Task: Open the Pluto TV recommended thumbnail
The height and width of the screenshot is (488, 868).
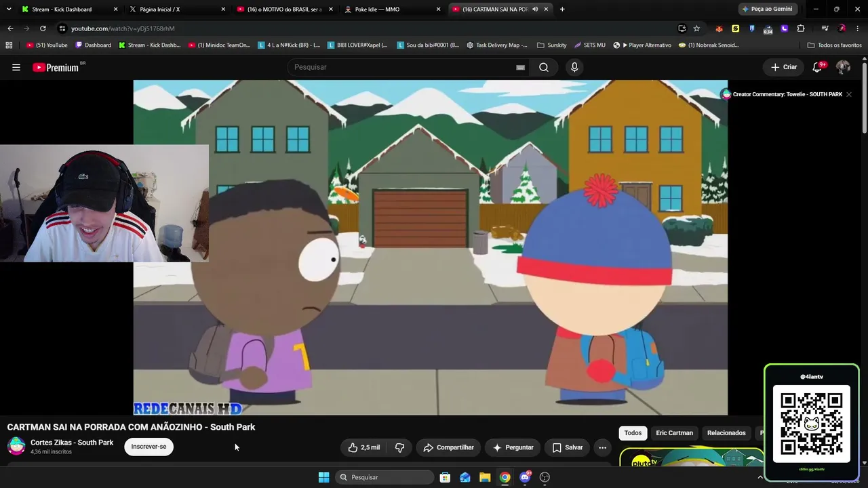Action: click(692, 457)
